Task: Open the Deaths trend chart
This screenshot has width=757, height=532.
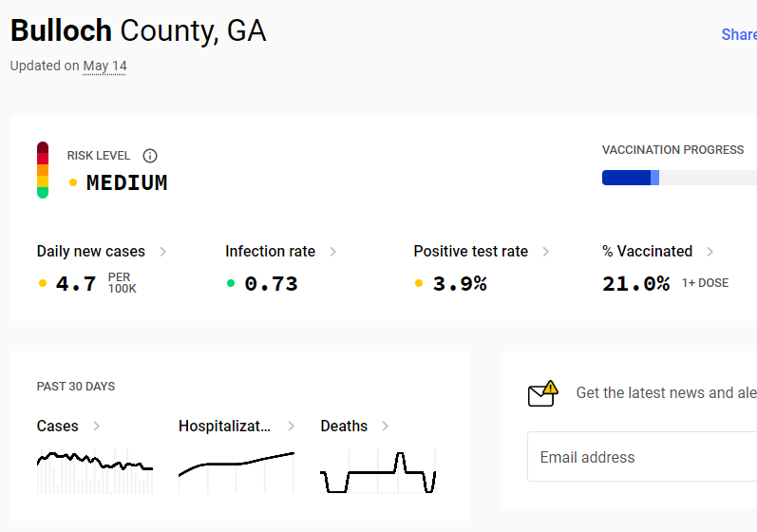Action: pyautogui.click(x=378, y=471)
